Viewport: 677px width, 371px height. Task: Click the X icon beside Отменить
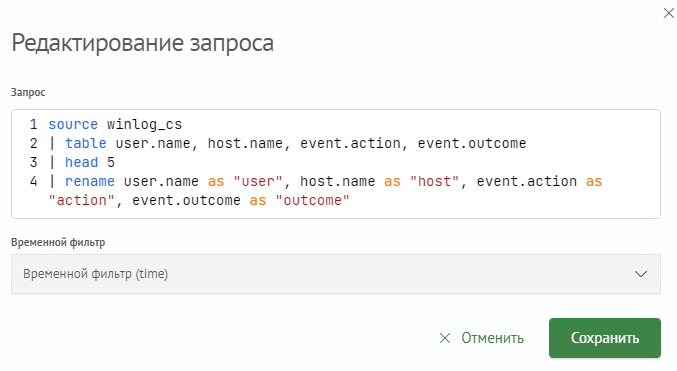pos(445,338)
